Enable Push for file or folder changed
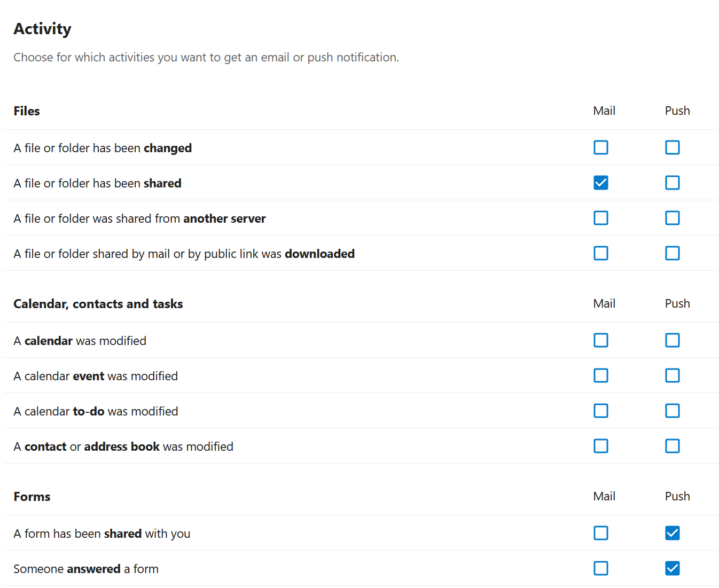This screenshot has height=588, width=719. pyautogui.click(x=673, y=147)
